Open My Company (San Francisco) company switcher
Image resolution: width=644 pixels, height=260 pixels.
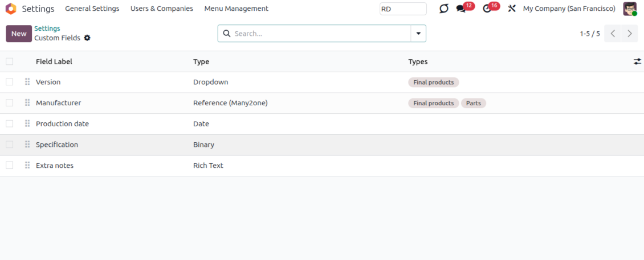(569, 9)
